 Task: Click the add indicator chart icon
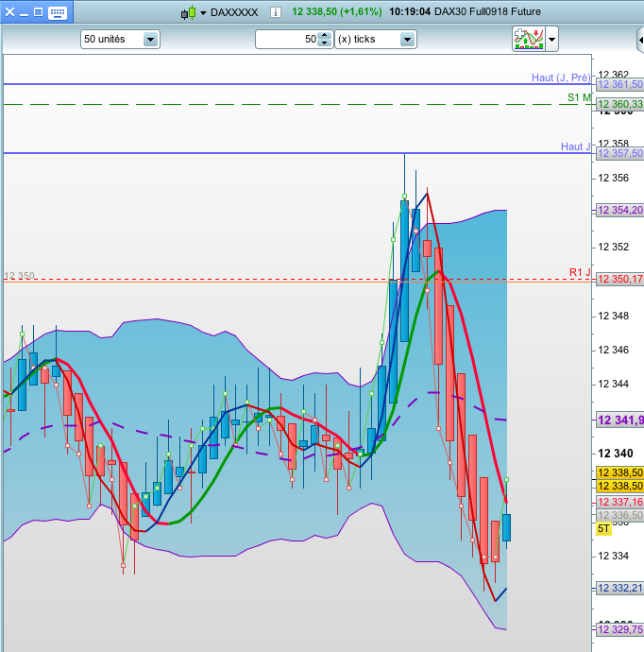click(x=529, y=39)
